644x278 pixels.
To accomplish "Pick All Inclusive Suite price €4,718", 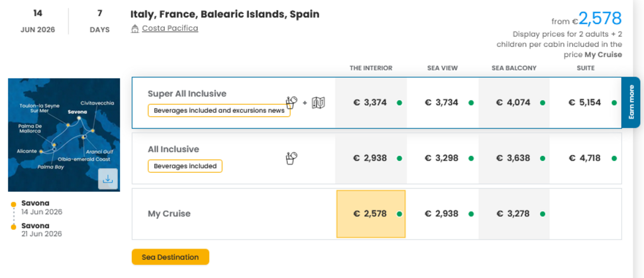I will [x=585, y=158].
